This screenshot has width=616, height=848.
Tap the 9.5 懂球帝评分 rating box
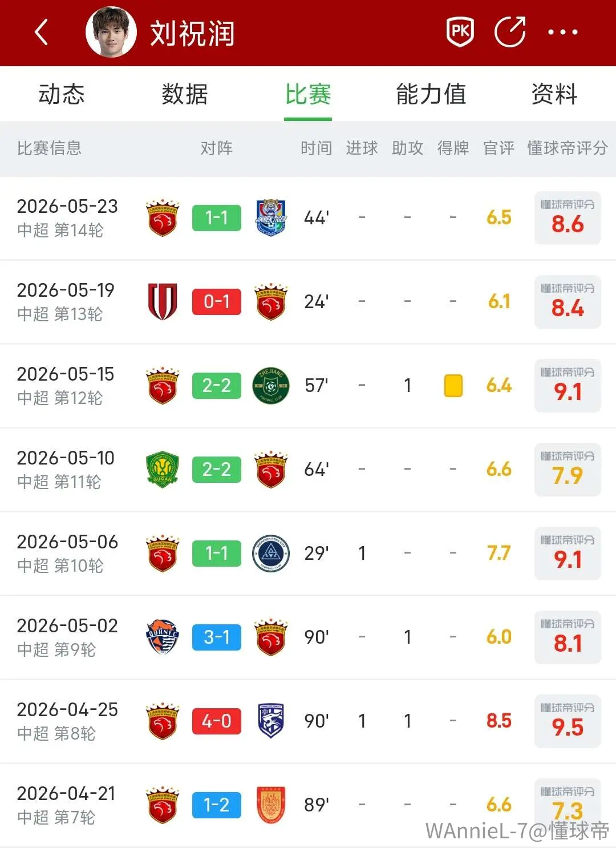pos(568,721)
